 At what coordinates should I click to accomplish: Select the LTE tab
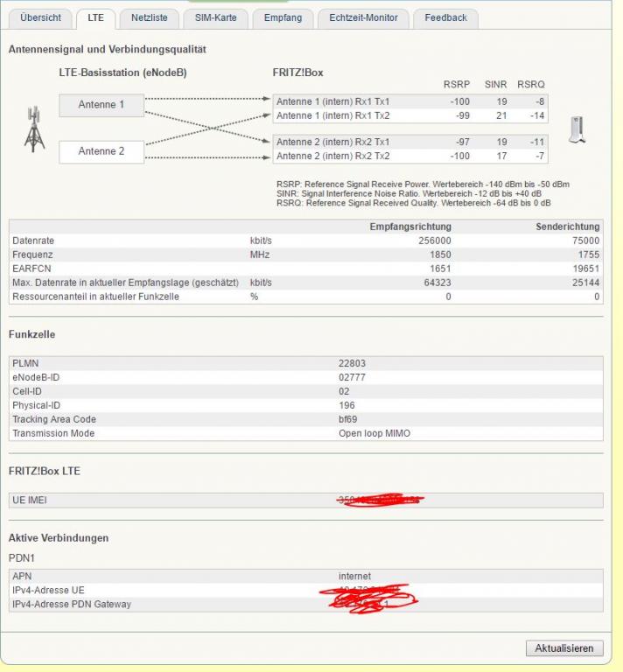(x=95, y=18)
